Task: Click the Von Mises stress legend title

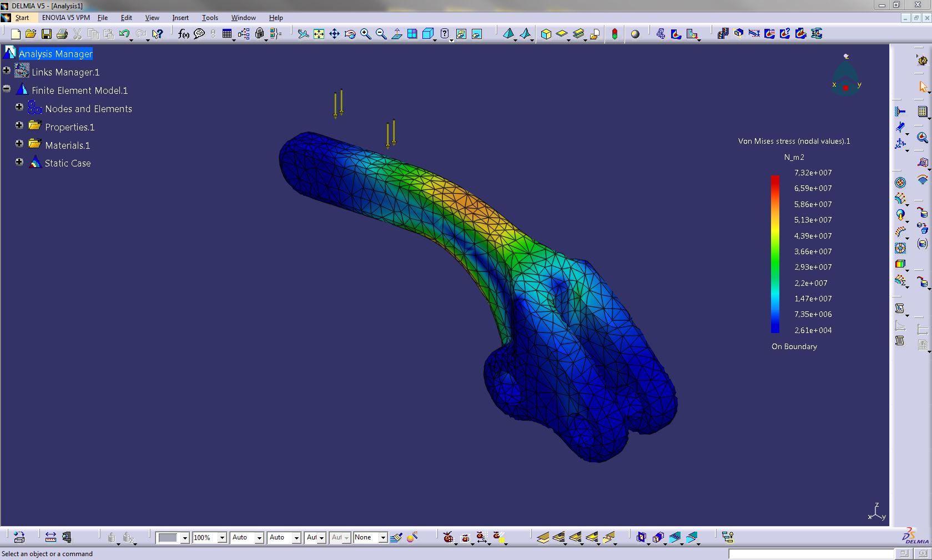Action: (794, 141)
